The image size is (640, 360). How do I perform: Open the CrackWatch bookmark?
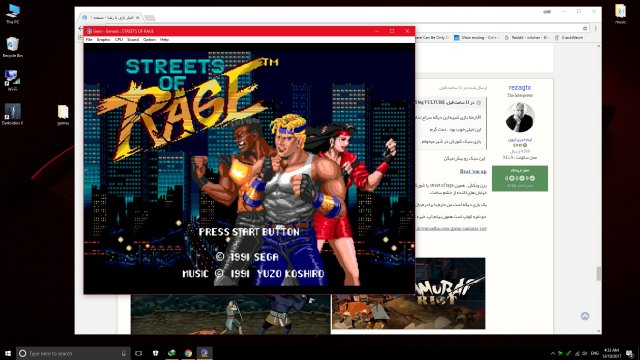(569, 38)
